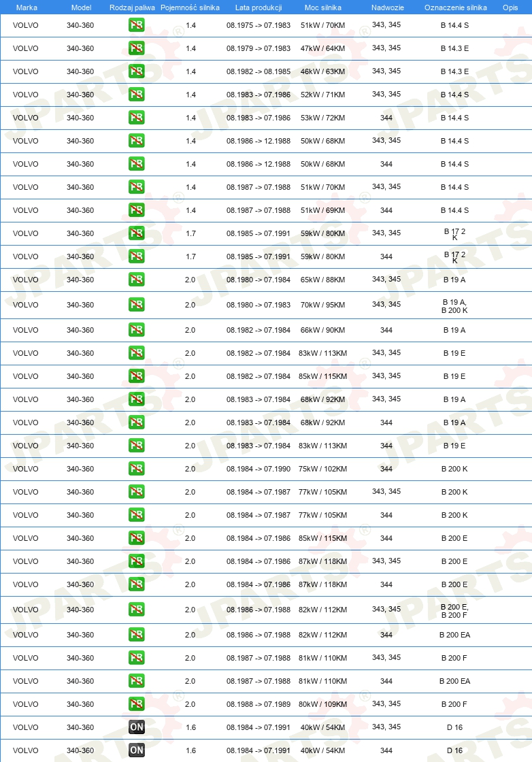Click petrol icon in the 51kW / 70KM 08.1975 row

pos(137,24)
